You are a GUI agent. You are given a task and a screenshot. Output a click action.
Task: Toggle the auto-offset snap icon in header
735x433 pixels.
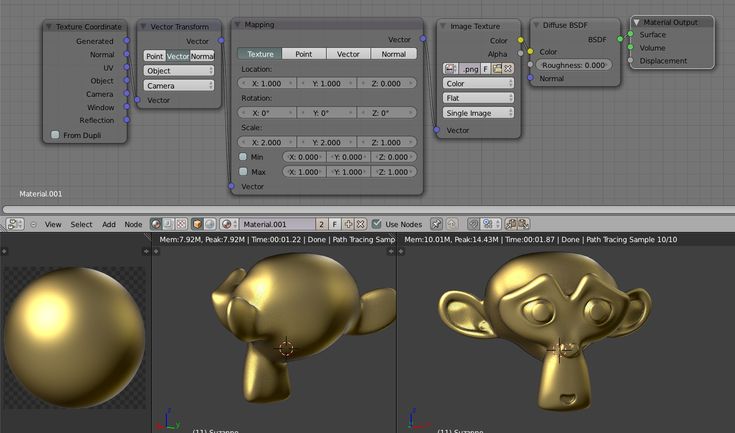(473, 224)
